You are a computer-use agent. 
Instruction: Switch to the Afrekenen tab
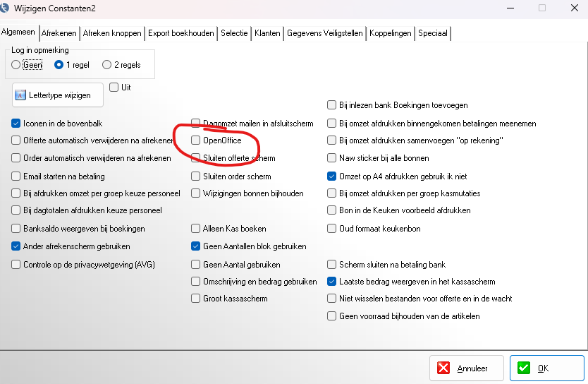pos(59,33)
